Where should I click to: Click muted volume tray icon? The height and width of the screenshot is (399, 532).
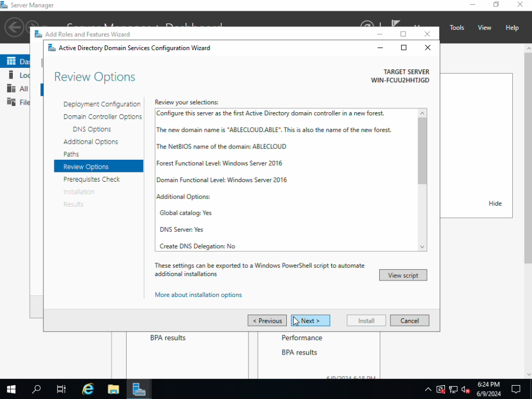(x=466, y=389)
